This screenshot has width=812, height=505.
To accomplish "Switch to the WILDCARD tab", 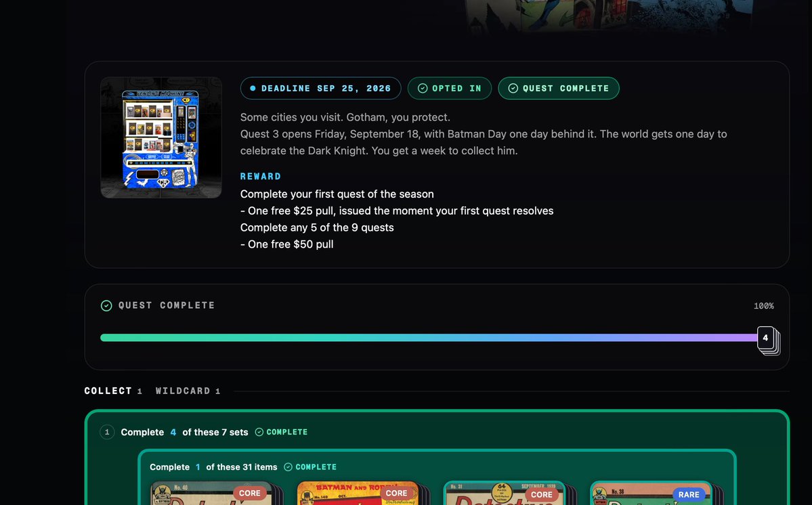I will tap(188, 391).
